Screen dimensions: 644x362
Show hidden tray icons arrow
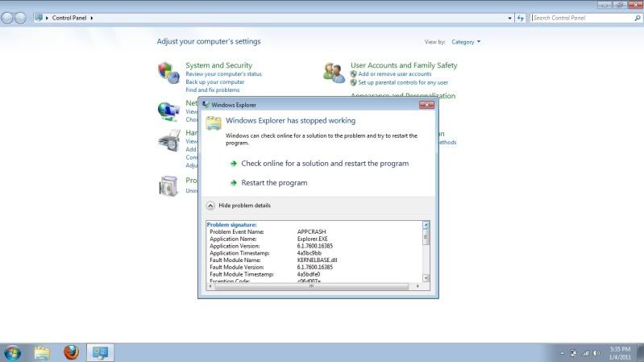[x=563, y=353]
